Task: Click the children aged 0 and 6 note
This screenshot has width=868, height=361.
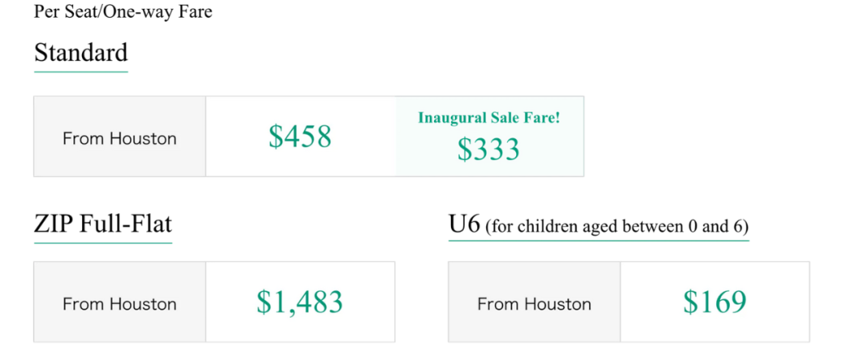Action: click(x=616, y=227)
